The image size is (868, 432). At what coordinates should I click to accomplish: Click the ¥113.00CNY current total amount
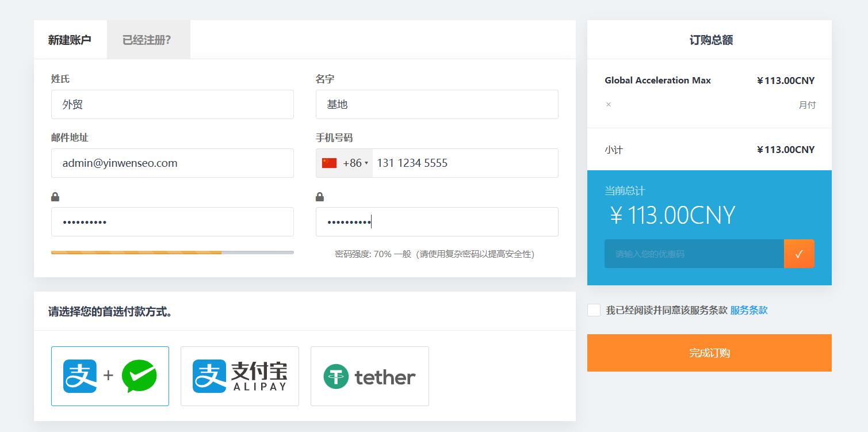point(672,215)
